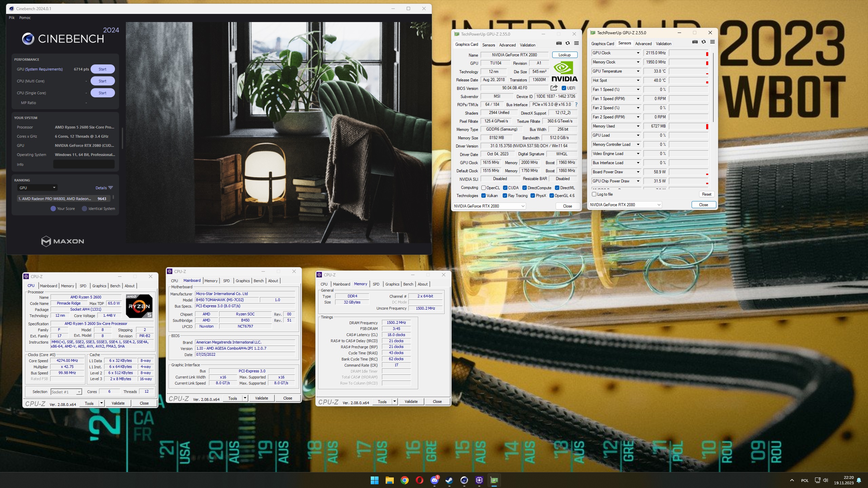Open the System Requirements link in Cinebench
Screen dimensions: 868x488
44,69
